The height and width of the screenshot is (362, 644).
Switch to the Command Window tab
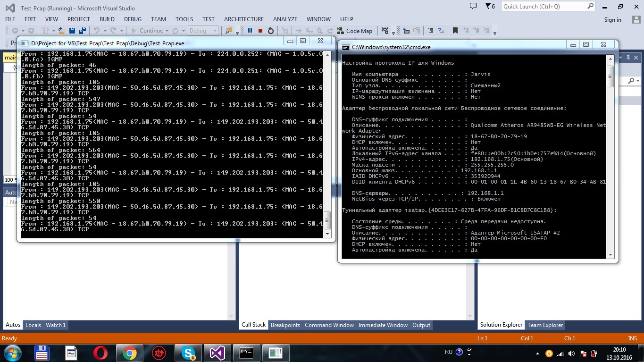329,325
